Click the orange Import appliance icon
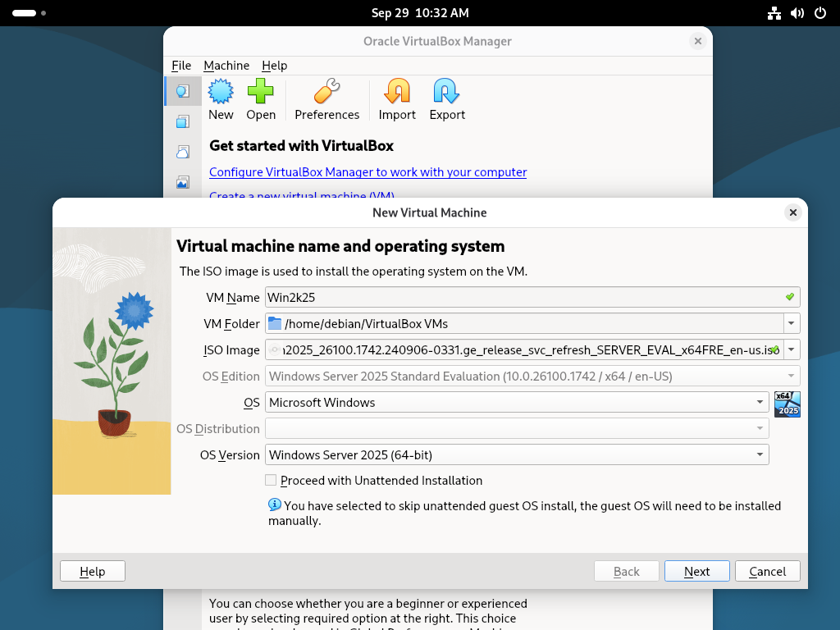Screen dimensions: 840x630 pyautogui.click(x=397, y=92)
